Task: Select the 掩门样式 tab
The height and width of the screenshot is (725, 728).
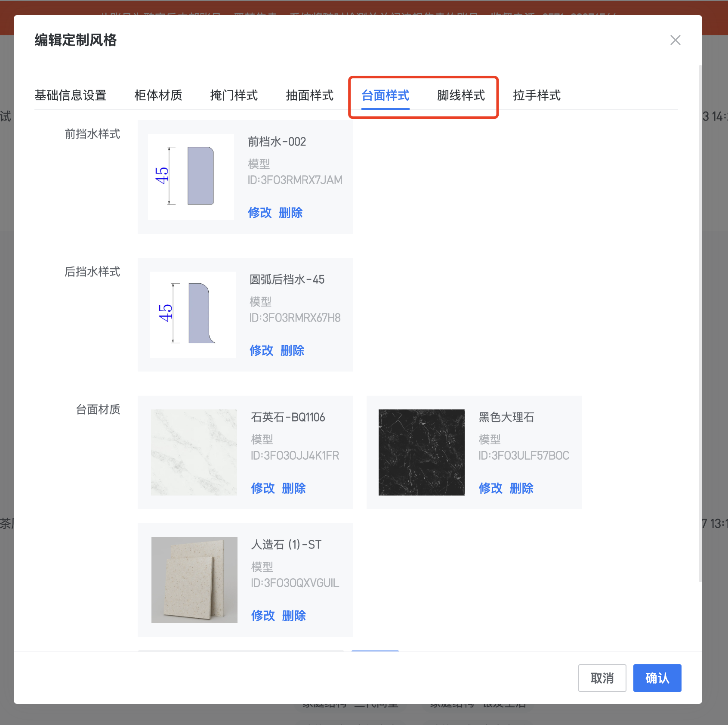Action: click(x=234, y=95)
